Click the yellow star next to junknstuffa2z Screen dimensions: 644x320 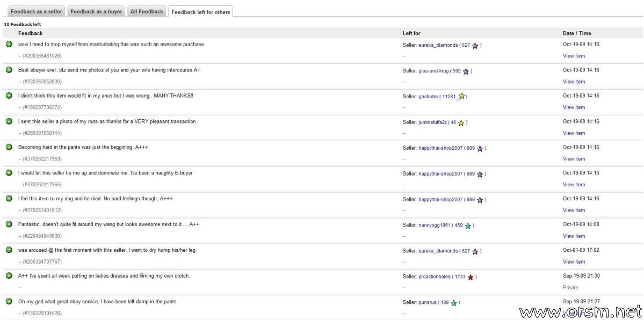coord(461,123)
